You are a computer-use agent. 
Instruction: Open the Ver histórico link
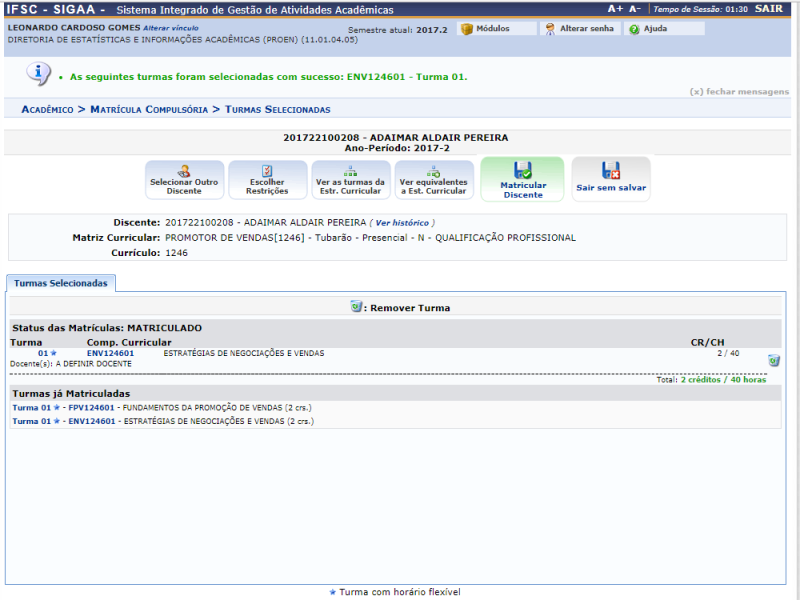coord(402,222)
